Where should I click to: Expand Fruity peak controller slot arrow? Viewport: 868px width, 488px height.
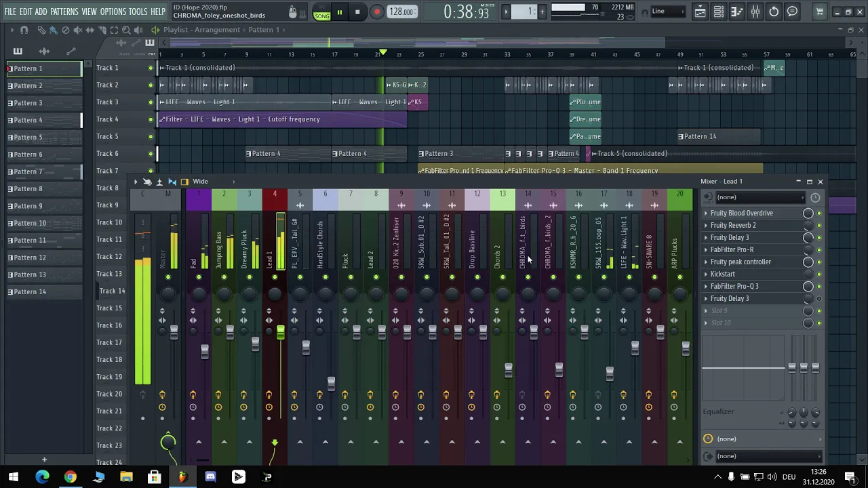(x=706, y=262)
